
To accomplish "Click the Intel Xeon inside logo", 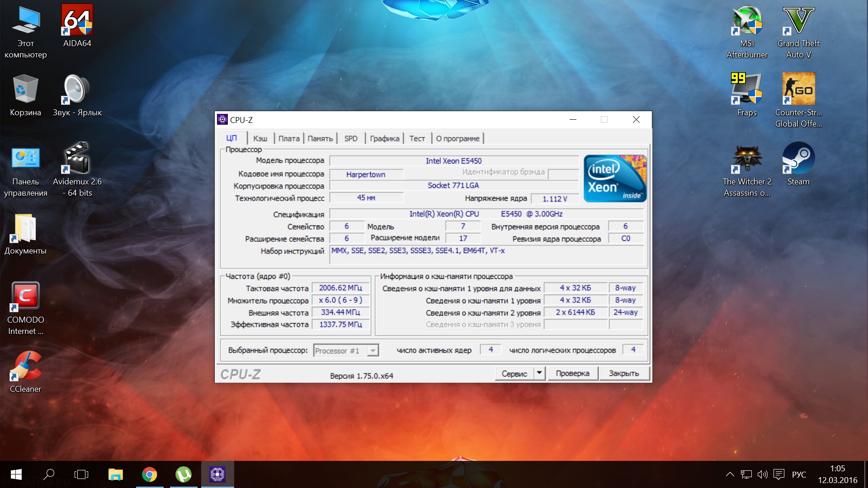I will [x=615, y=178].
